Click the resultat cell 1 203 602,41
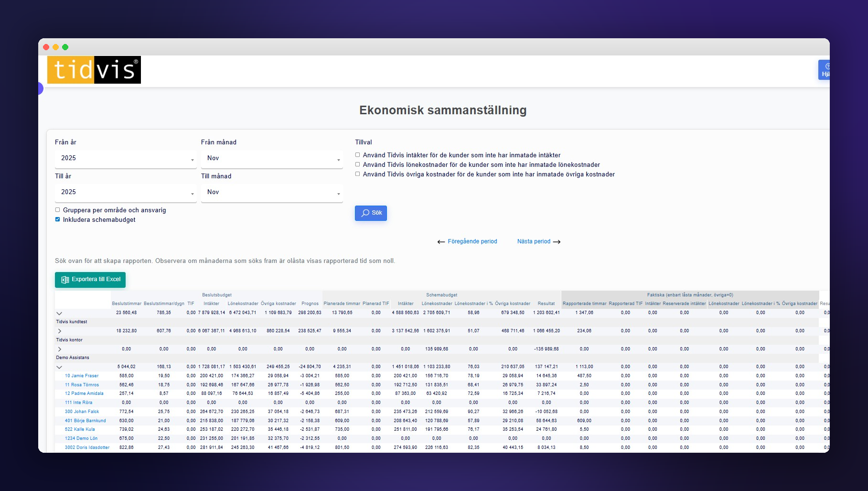Viewport: 868px width, 491px height. click(547, 313)
